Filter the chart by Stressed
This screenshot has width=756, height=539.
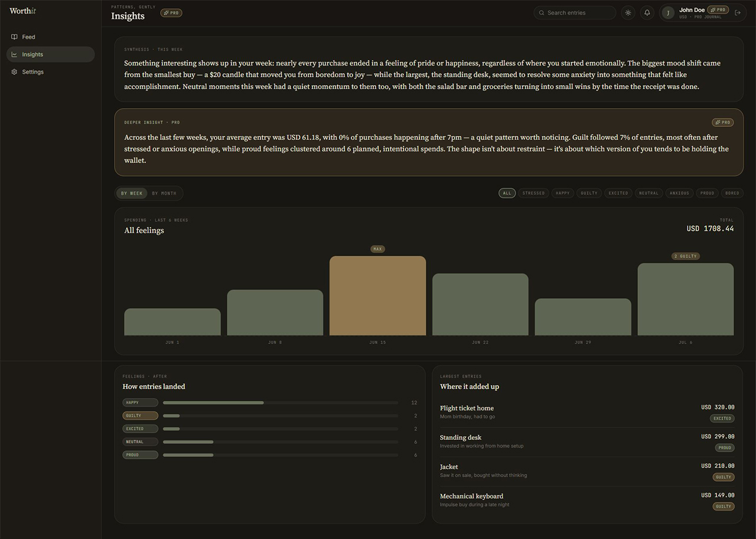tap(534, 193)
